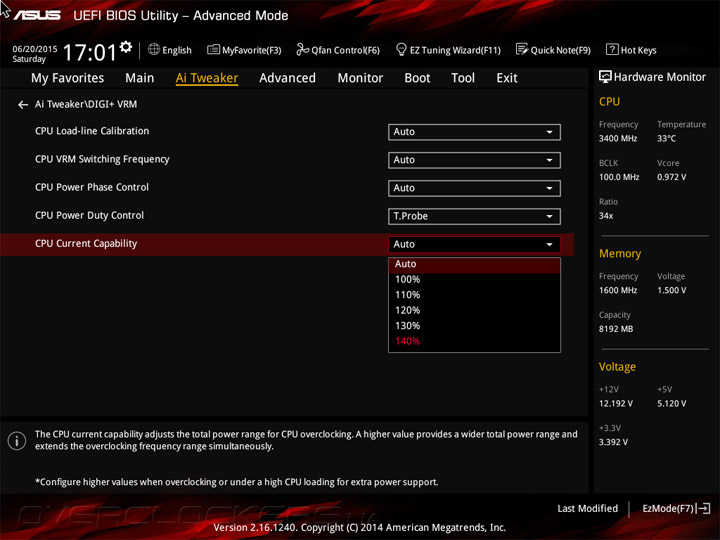Screen dimensions: 720x540
Task: Click the CPU frequency 3400 MHz value
Action: (618, 138)
